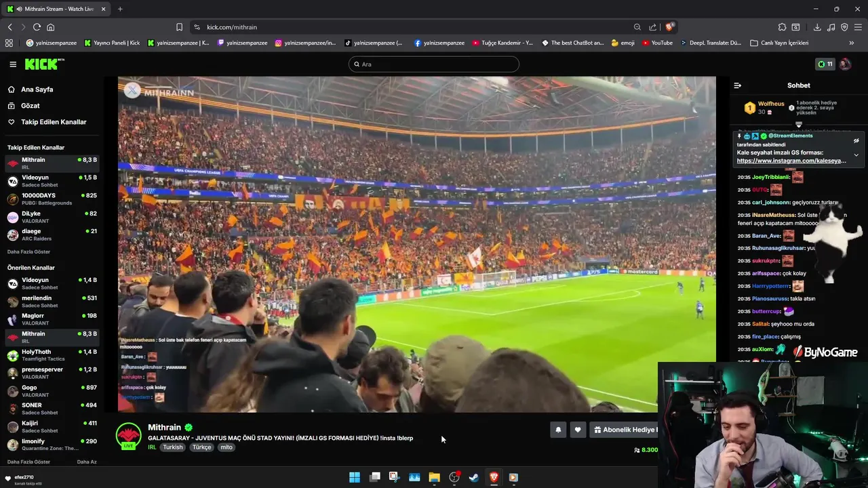Click the KICK logo

point(44,64)
